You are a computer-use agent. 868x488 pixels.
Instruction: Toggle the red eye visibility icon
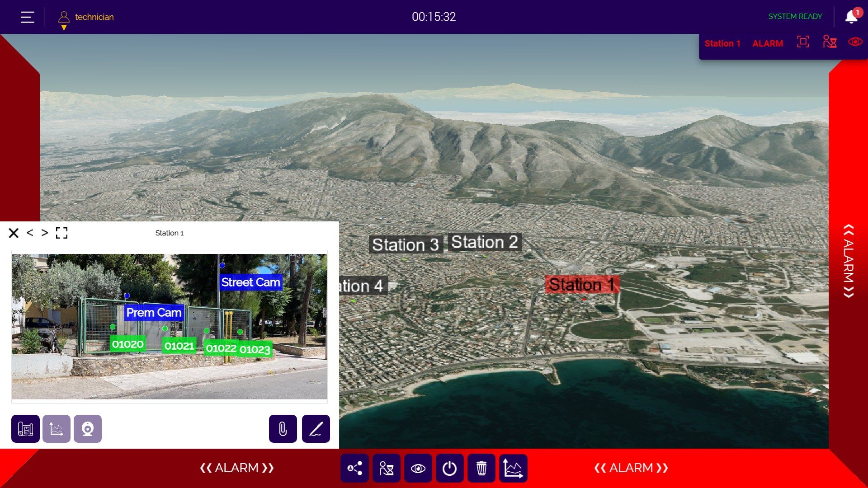(x=855, y=42)
